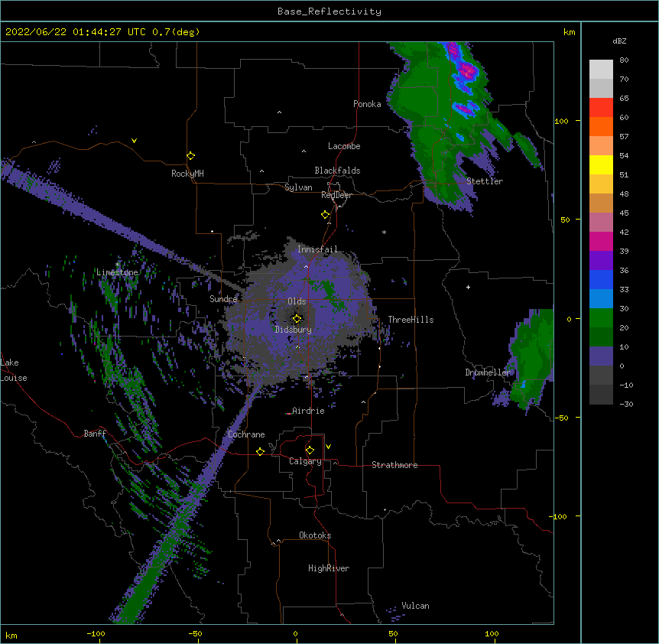This screenshot has height=644, width=659.
Task: Click the Lake Louise label
Action: 14,370
